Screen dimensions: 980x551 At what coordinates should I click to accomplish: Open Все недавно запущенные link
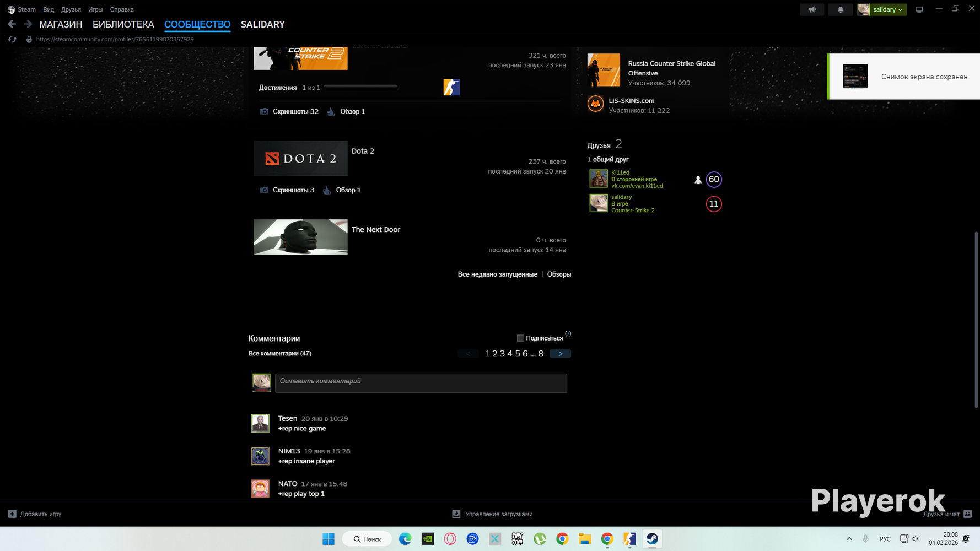498,274
